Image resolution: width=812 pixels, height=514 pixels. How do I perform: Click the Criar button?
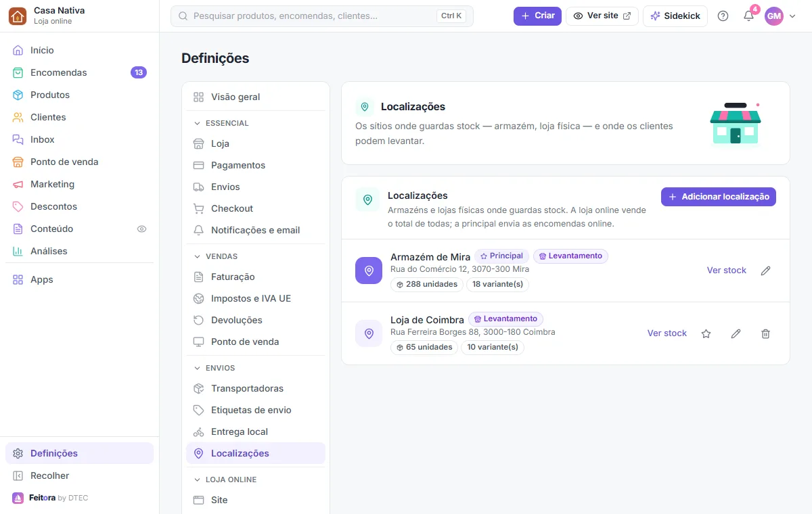click(x=537, y=16)
